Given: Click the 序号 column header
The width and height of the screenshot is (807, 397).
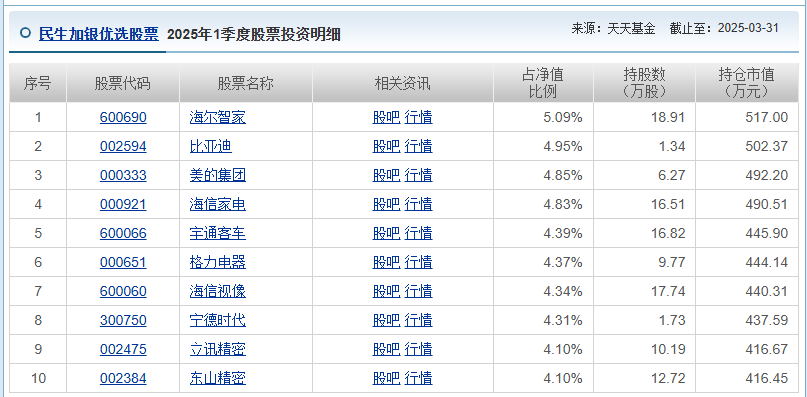Looking at the screenshot, I should click(x=38, y=83).
